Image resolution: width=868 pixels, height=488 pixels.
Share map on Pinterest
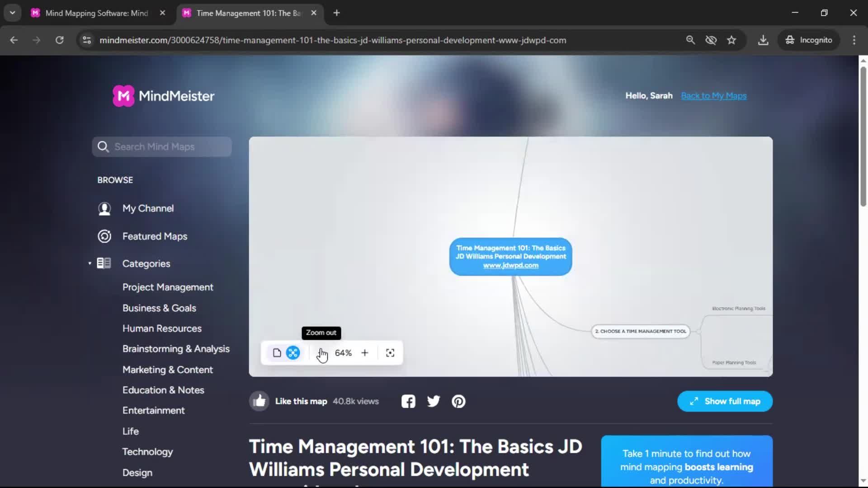pyautogui.click(x=458, y=401)
